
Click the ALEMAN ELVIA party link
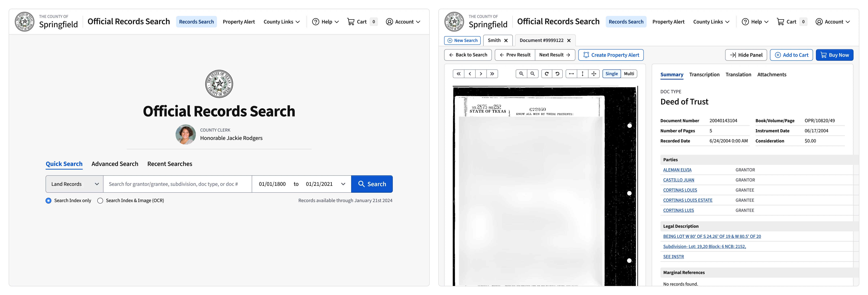click(677, 170)
